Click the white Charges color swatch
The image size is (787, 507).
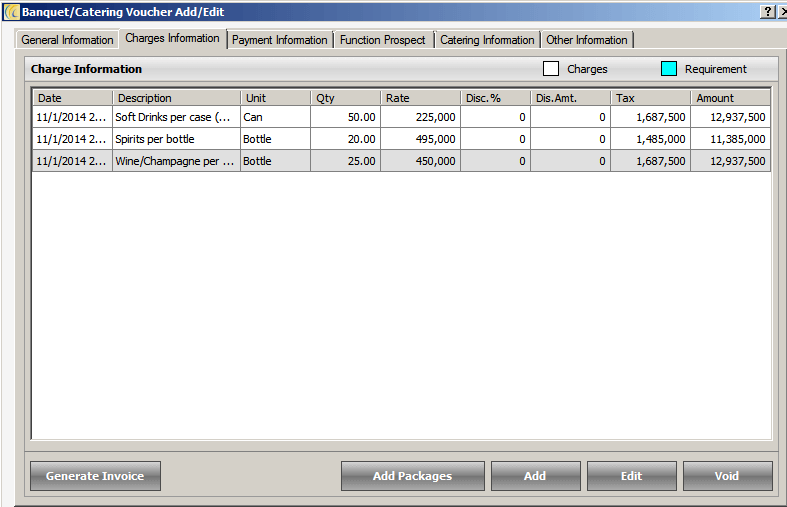click(x=551, y=69)
